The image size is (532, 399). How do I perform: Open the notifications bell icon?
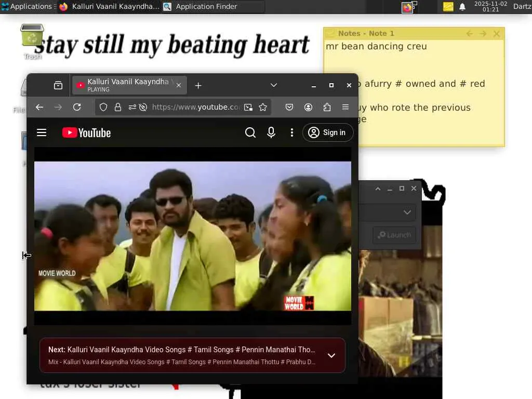click(x=462, y=7)
